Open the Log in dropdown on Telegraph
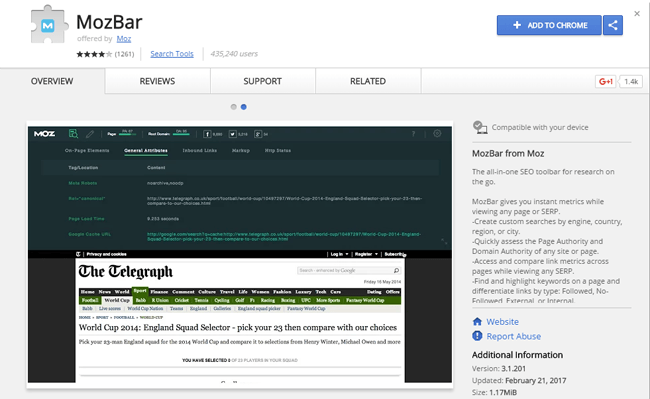The height and width of the screenshot is (399, 650). pyautogui.click(x=339, y=254)
